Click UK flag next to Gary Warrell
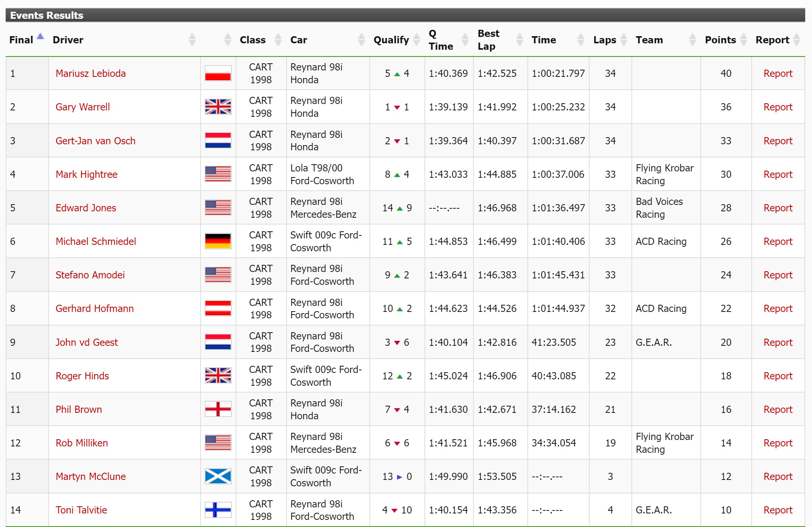 [218, 107]
